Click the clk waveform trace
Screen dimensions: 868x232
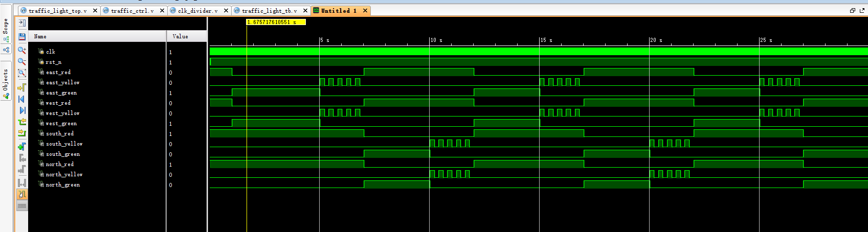click(539, 51)
